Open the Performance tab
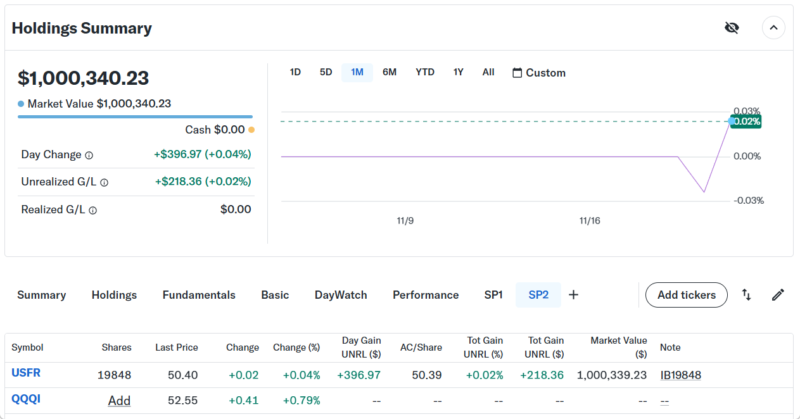 tap(425, 295)
